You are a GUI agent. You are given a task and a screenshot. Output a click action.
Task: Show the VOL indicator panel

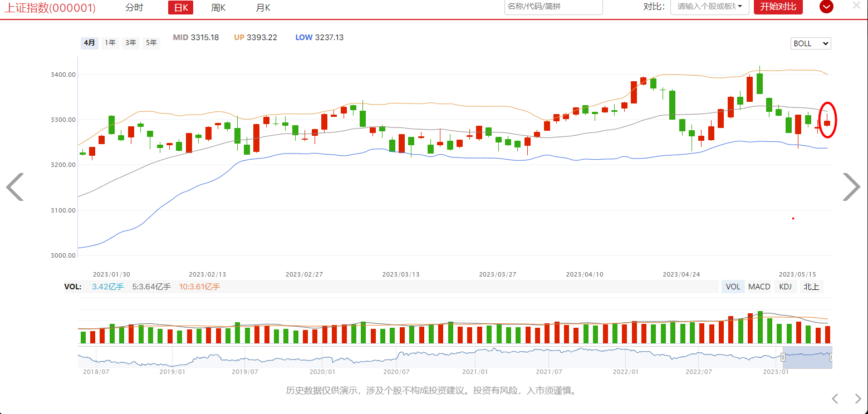pos(733,287)
